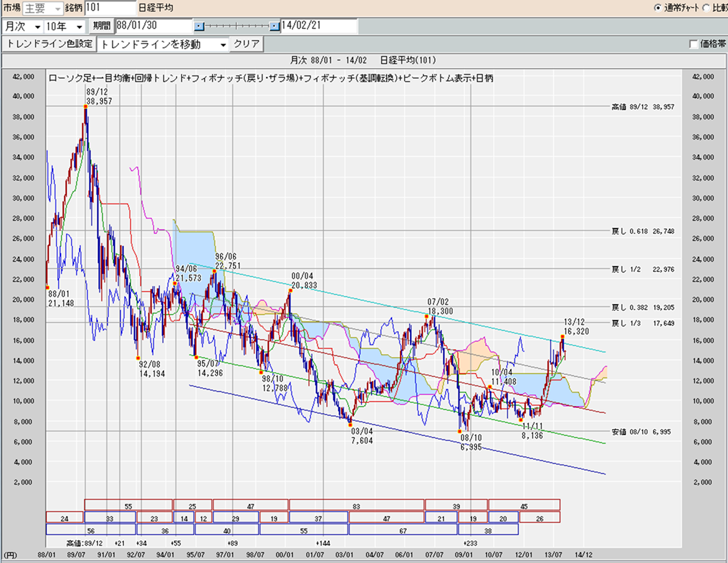Select the cycle box labeled 56
The height and width of the screenshot is (563, 728).
[x=91, y=530]
